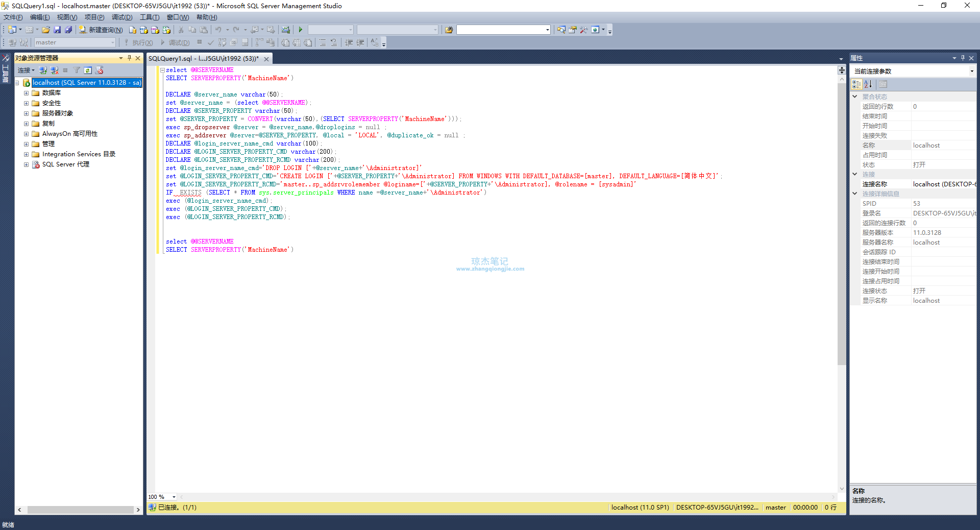
Task: Start a new query with 新建查询(N)
Action: pos(101,30)
